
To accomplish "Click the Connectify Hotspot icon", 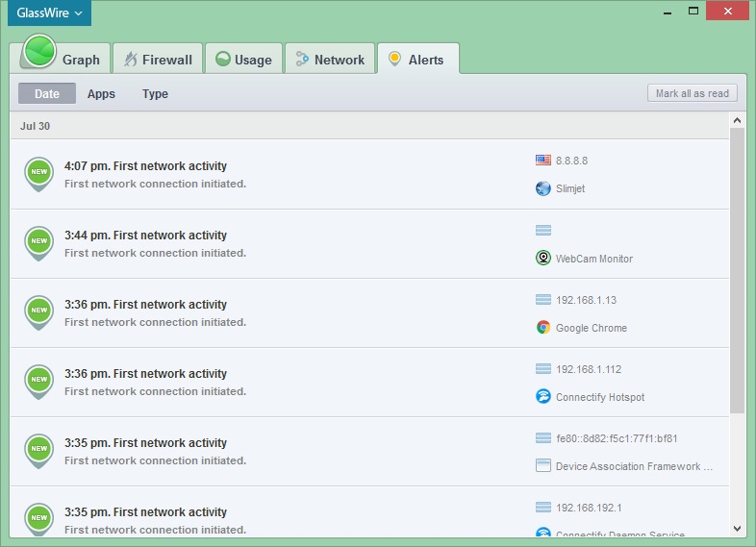I will 542,396.
